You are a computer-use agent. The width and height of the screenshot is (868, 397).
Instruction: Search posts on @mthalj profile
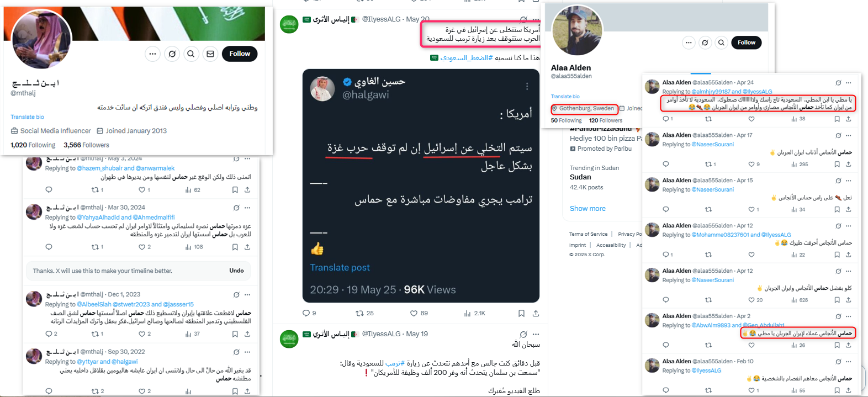[190, 54]
